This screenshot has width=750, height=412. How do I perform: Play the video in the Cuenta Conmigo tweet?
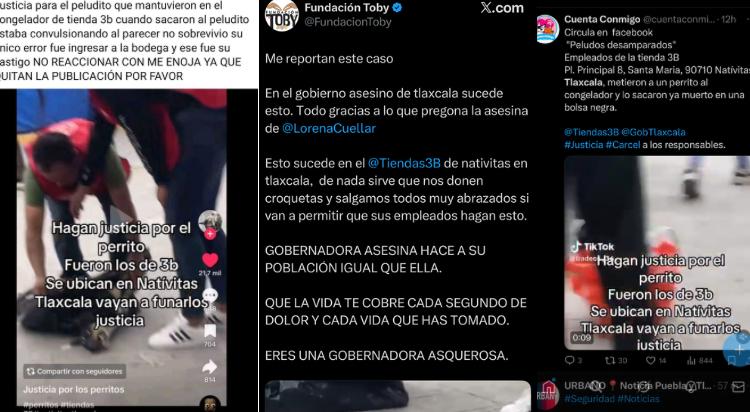(657, 253)
